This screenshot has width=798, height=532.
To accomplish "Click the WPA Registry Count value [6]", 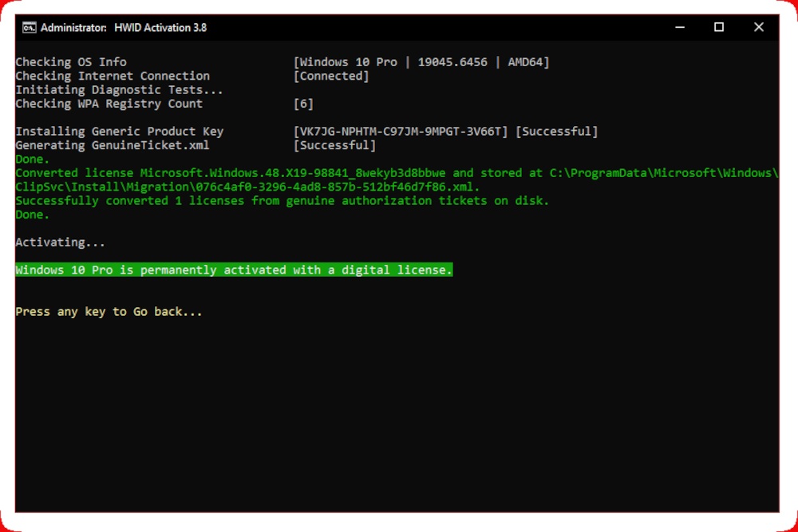I will click(x=303, y=104).
